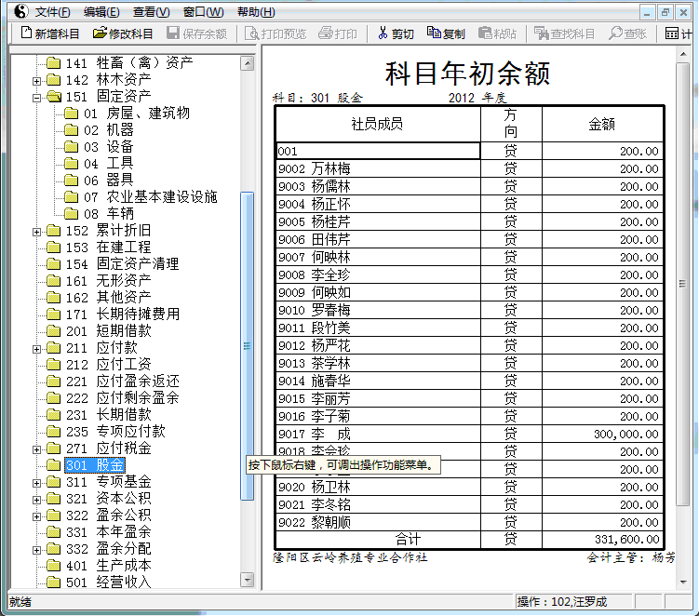
Task: Open the 查看(V) menu
Action: 151,12
